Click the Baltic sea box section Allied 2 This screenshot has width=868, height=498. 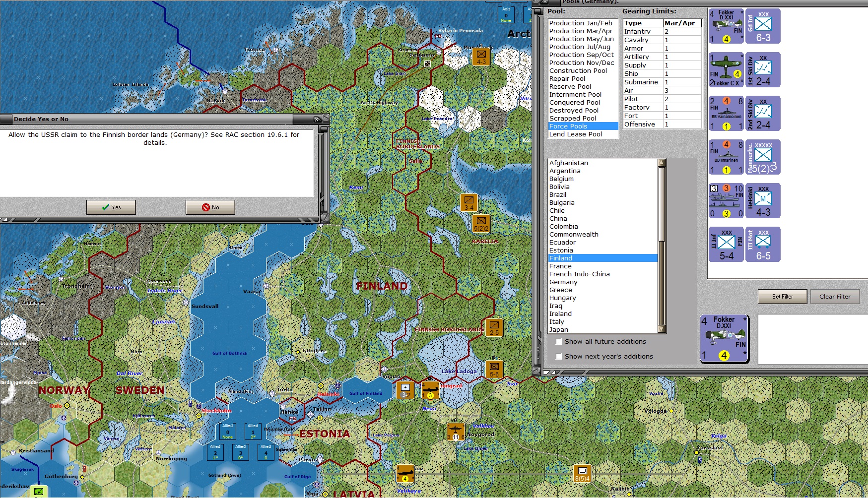click(215, 452)
